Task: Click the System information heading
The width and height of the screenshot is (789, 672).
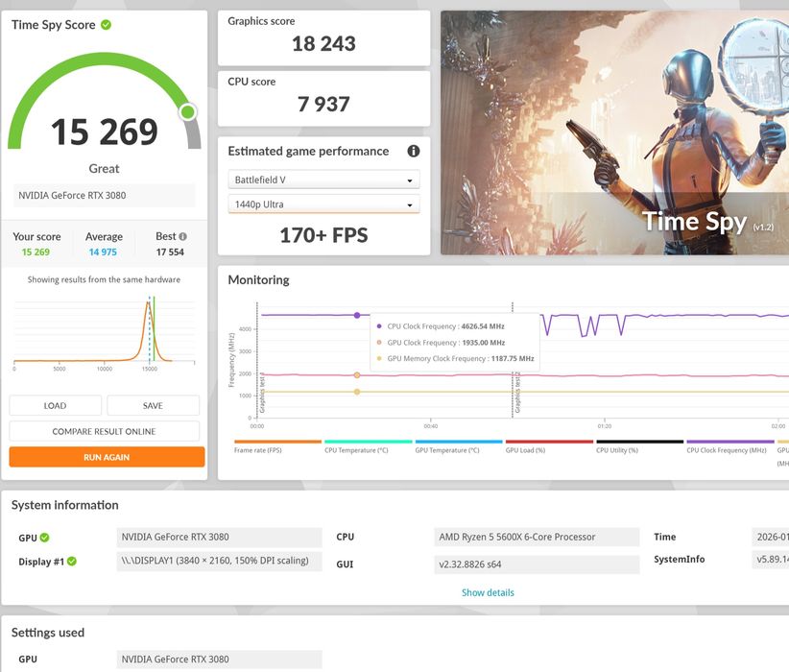Action: click(65, 505)
